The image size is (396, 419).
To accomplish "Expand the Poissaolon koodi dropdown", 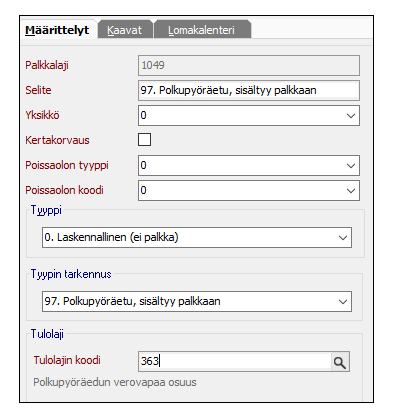I will tap(249, 190).
